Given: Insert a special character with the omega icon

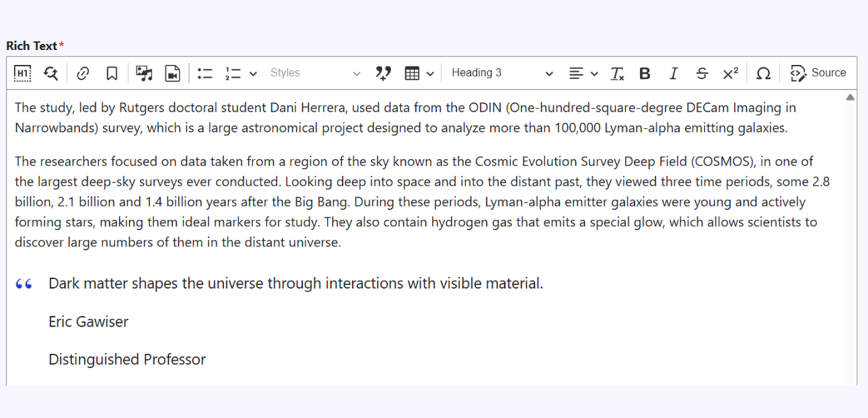Looking at the screenshot, I should point(763,74).
